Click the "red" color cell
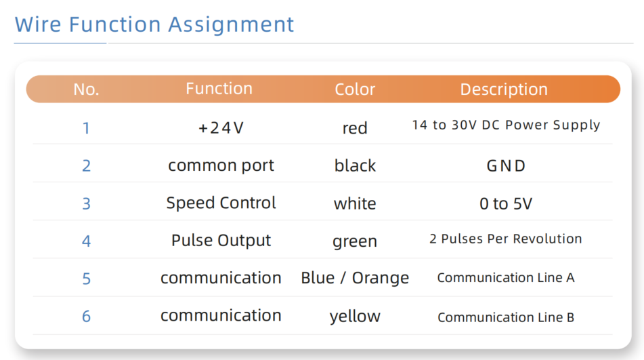The height and width of the screenshot is (360, 644). pyautogui.click(x=355, y=128)
